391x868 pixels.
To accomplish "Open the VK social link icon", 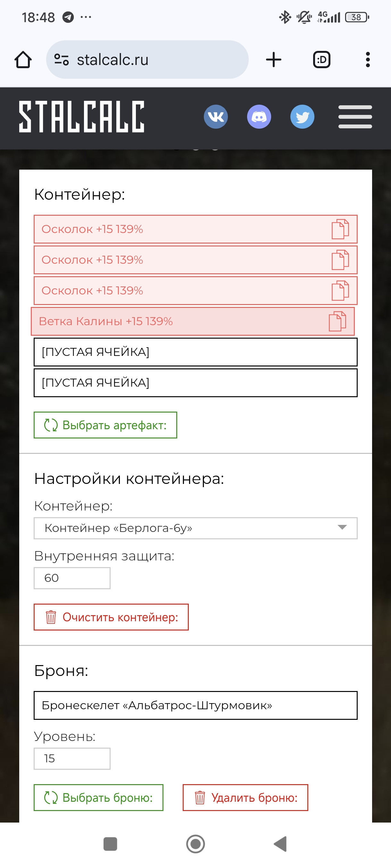I will (216, 117).
